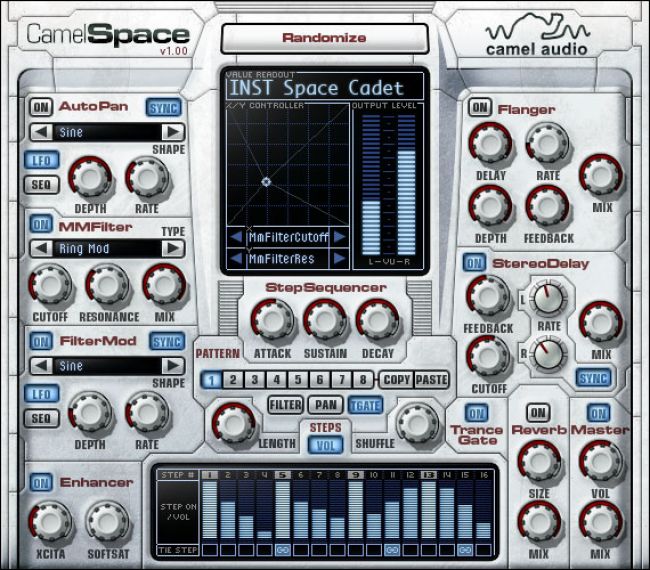Click the COPY pattern button
This screenshot has width=650, height=570.
[397, 380]
